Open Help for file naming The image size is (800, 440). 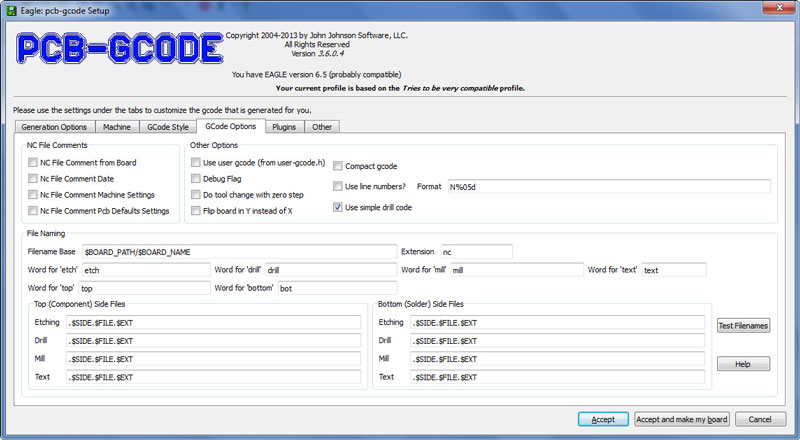pos(743,364)
